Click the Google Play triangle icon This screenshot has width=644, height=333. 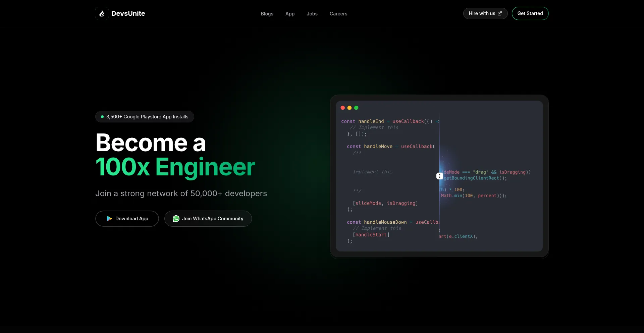point(109,219)
